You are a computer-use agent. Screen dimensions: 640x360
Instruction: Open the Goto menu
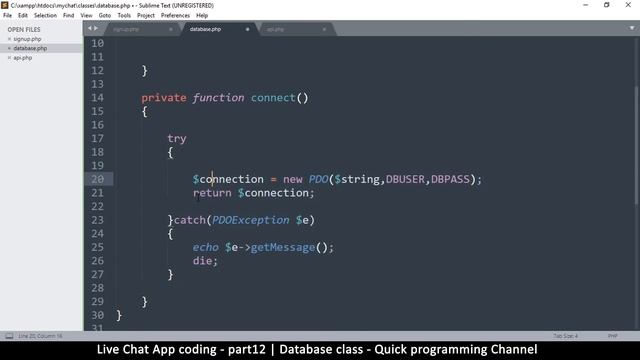104,16
